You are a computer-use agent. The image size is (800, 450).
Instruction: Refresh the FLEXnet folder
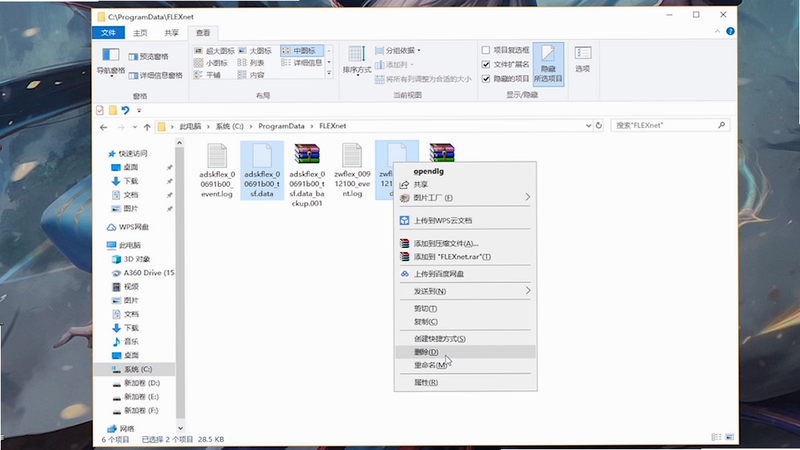pyautogui.click(x=598, y=126)
